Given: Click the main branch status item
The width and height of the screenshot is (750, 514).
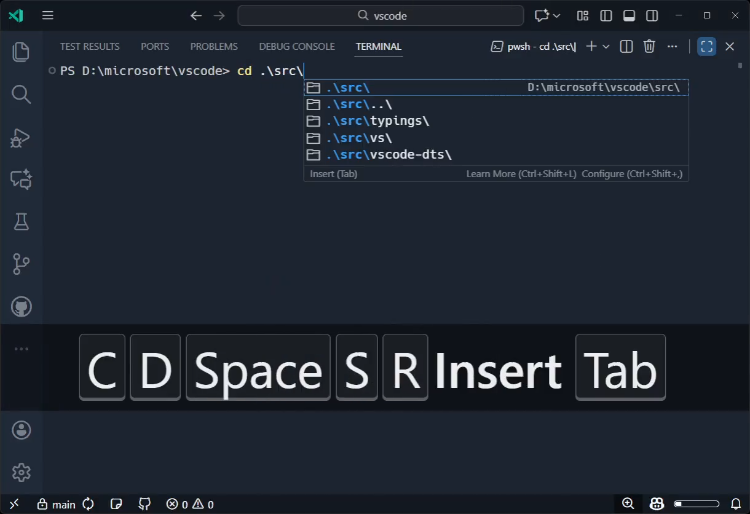Looking at the screenshot, I should pyautogui.click(x=56, y=504).
